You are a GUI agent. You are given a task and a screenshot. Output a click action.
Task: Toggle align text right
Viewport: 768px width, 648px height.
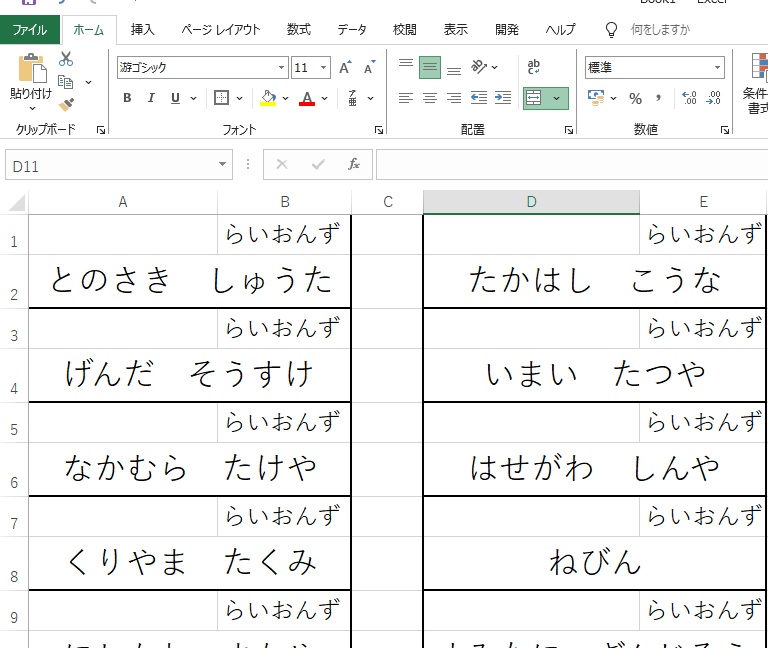coord(454,98)
